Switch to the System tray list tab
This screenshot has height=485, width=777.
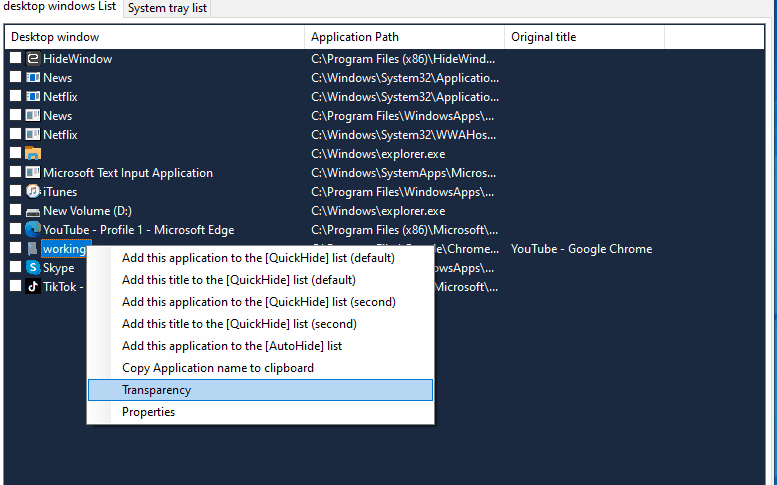pos(167,8)
